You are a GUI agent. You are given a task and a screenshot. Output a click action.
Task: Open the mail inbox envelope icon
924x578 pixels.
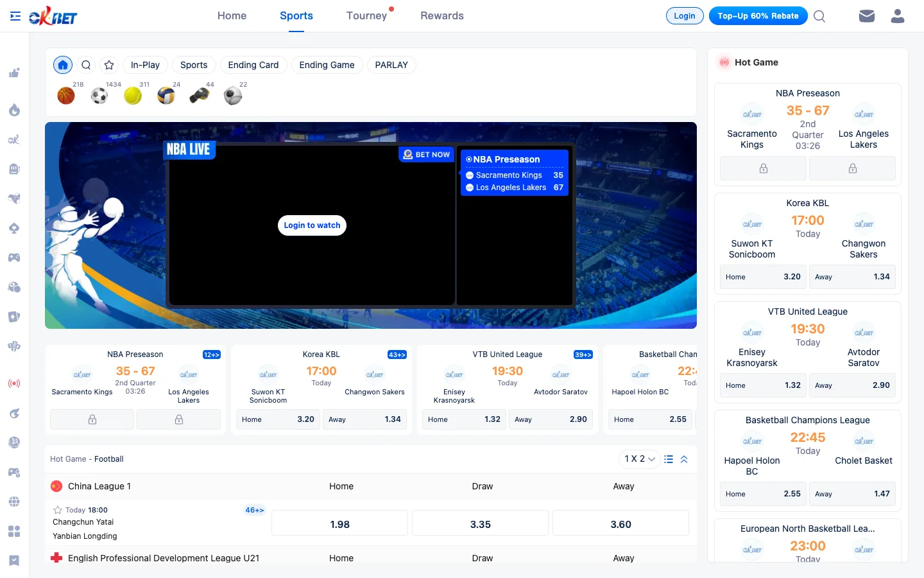(x=867, y=16)
